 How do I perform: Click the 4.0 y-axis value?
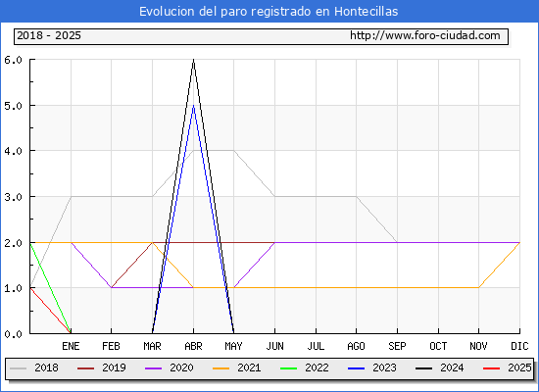13,151
